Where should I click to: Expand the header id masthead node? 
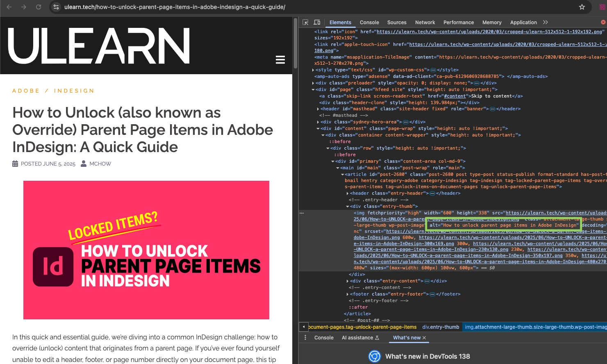tap(318, 109)
